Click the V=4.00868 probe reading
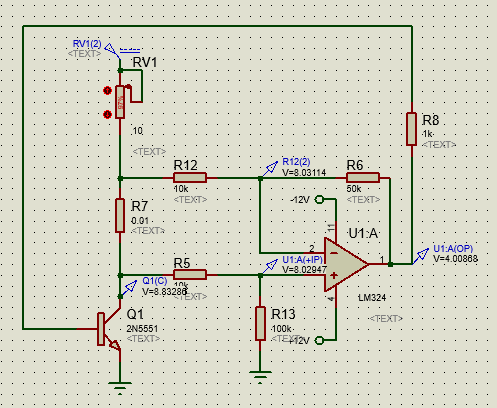 (x=455, y=259)
